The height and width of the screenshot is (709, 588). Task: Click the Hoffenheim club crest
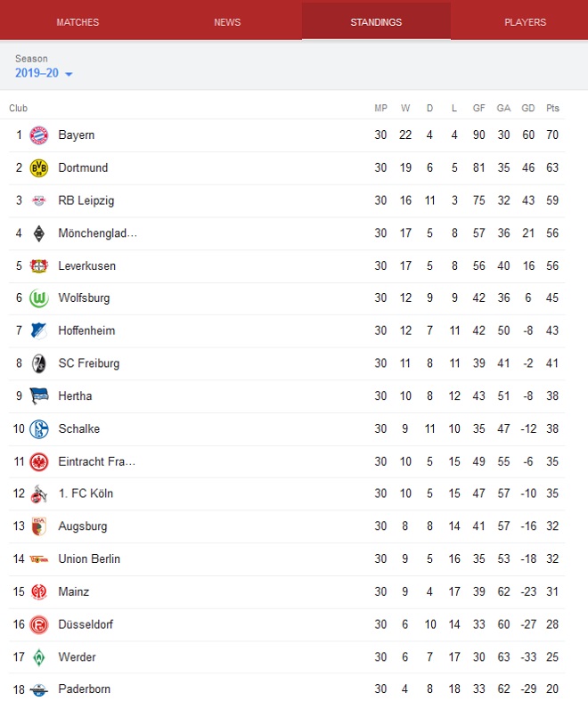(38, 331)
